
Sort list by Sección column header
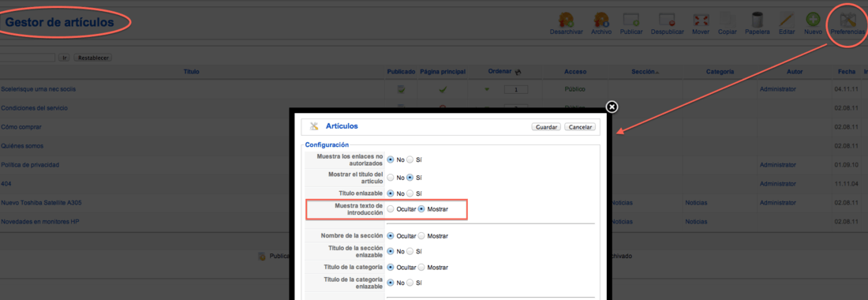coord(642,72)
